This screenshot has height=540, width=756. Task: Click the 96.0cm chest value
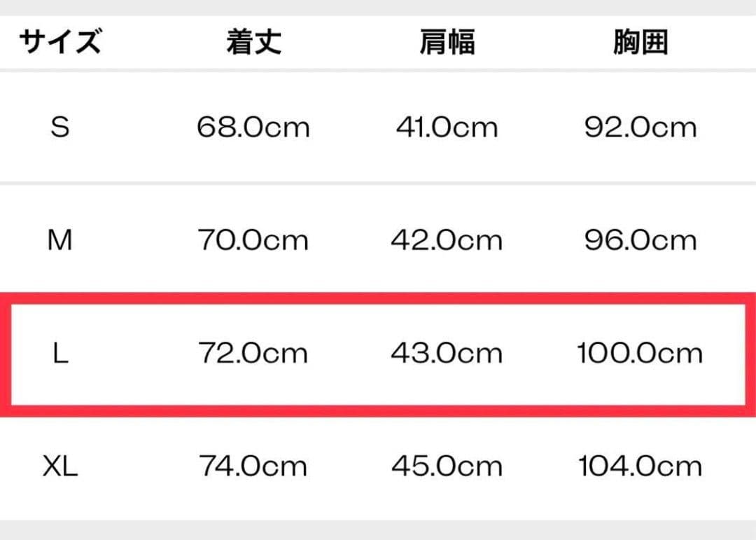point(640,241)
